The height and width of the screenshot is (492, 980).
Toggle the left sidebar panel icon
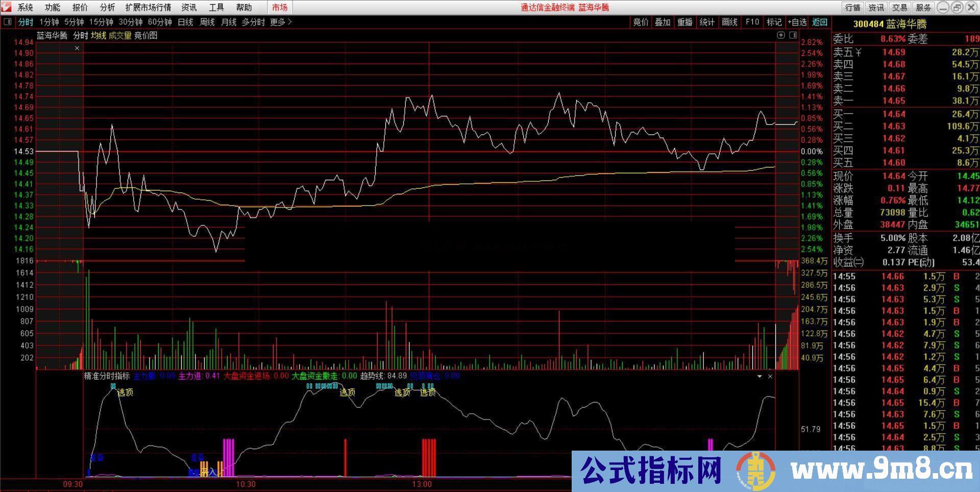click(7, 22)
